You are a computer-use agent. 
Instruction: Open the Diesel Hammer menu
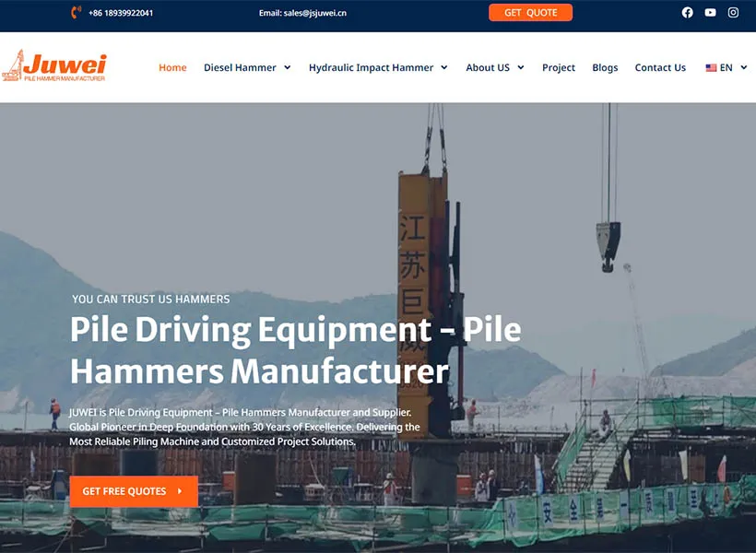click(240, 67)
